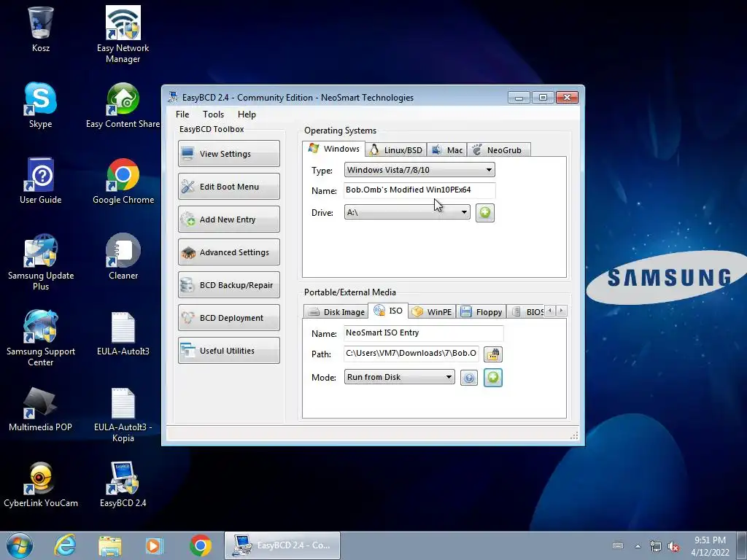The height and width of the screenshot is (560, 747).
Task: Open Windows Explorer from the taskbar
Action: (110, 545)
